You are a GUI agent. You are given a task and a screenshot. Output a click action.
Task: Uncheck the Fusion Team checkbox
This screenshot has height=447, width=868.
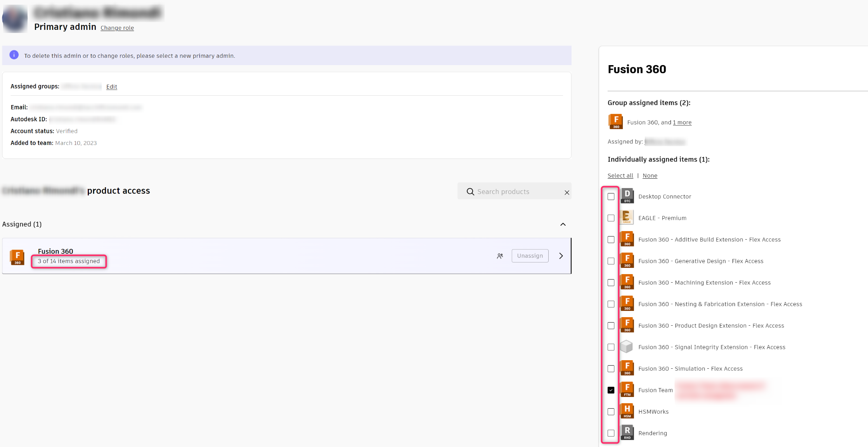pyautogui.click(x=611, y=390)
